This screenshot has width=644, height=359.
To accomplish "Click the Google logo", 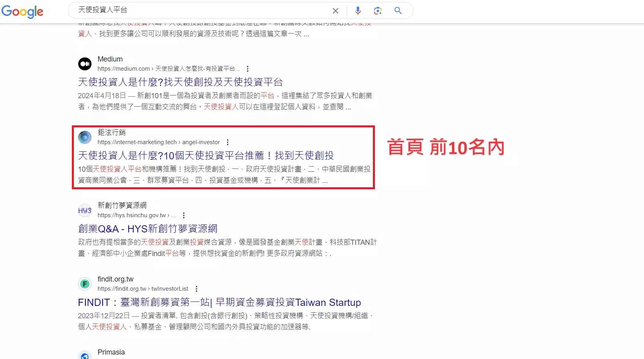I will click(x=22, y=12).
